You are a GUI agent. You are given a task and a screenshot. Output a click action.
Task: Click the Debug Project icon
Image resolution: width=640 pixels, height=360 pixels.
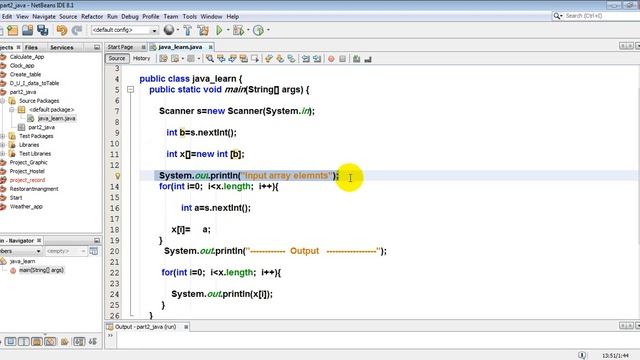pos(238,30)
